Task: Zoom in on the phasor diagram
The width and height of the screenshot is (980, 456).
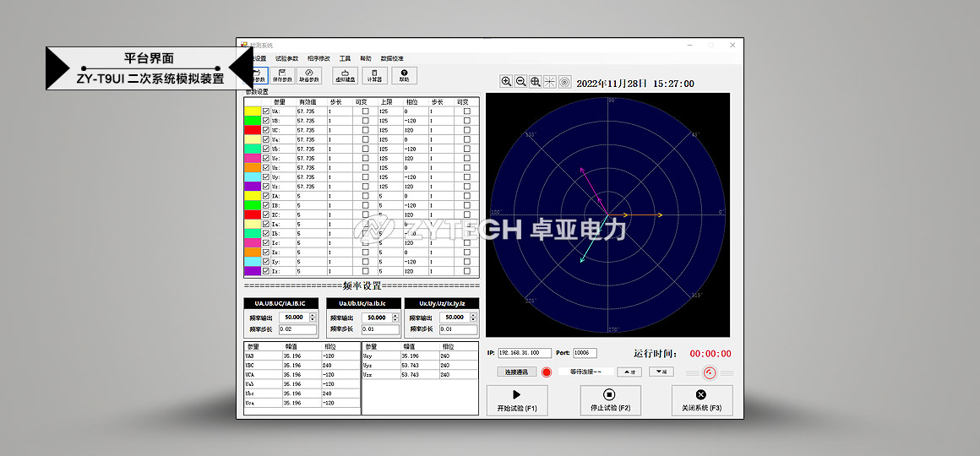Action: pos(506,82)
